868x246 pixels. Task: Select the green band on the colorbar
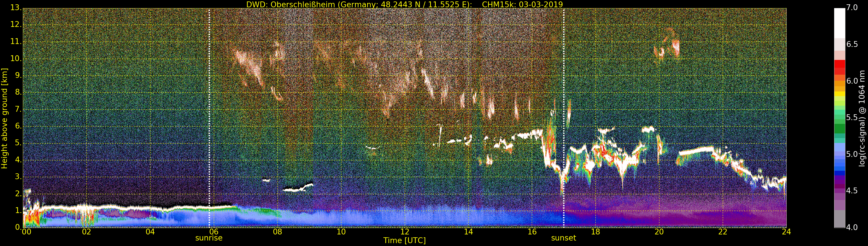pyautogui.click(x=839, y=128)
